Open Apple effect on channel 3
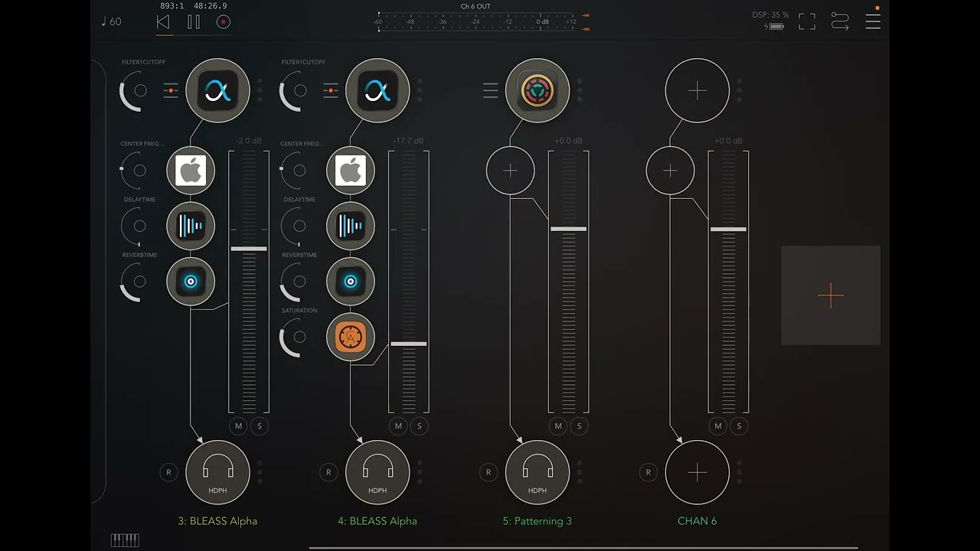Screen dimensions: 980x551 coord(191,170)
